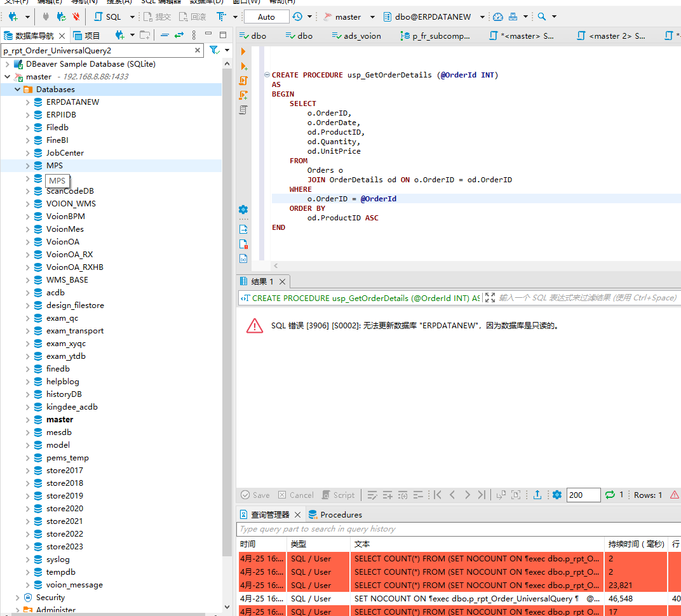681x616 pixels.
Task: Open the SQL editor side gear settings
Action: 243,210
